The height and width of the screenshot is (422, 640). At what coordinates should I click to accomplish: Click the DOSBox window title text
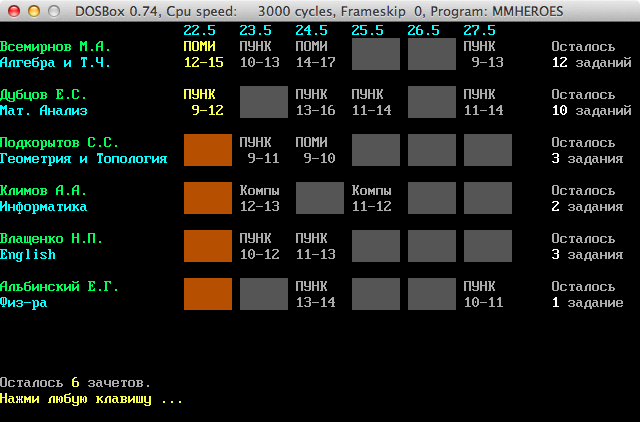click(319, 11)
